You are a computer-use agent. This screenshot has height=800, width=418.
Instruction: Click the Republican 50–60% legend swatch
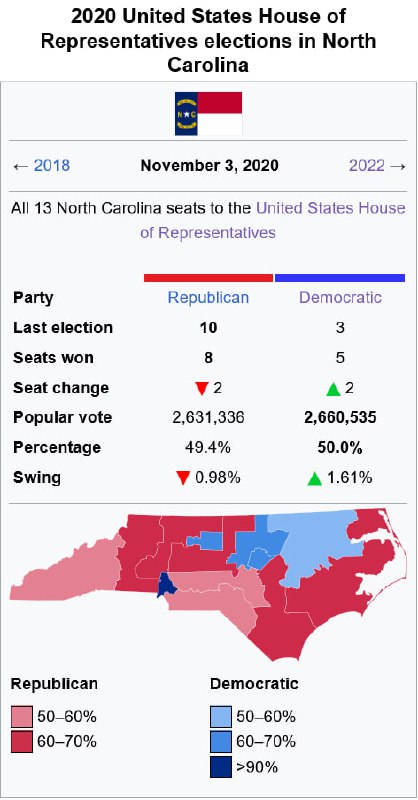point(22,717)
